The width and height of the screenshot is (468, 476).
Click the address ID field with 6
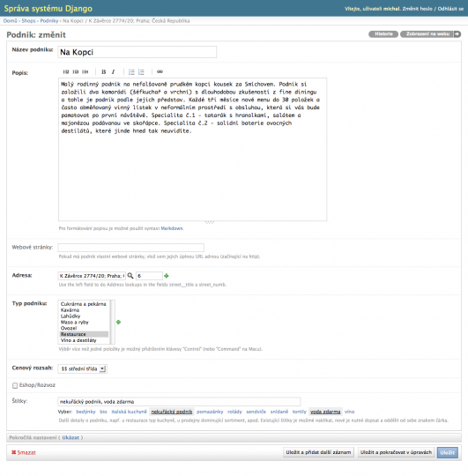[x=149, y=276]
